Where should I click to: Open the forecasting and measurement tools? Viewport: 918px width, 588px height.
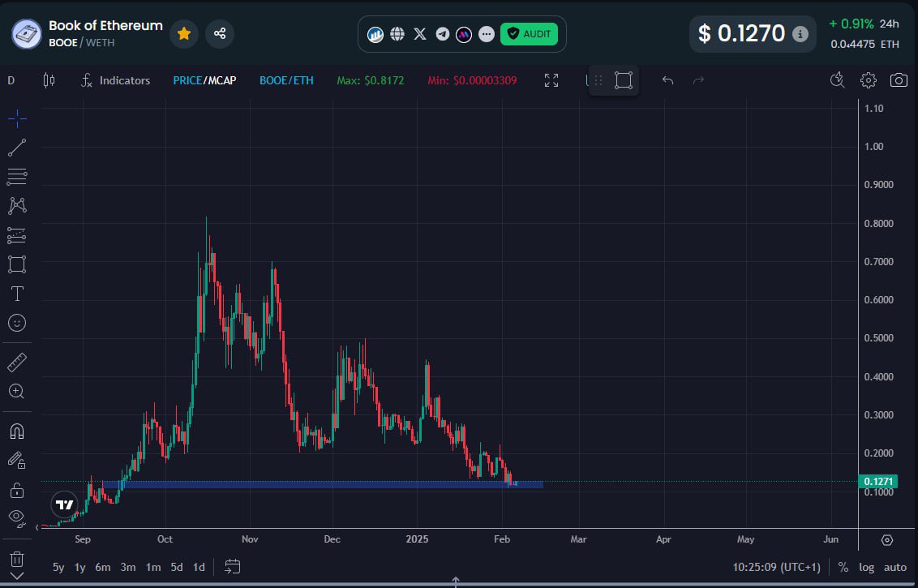tap(17, 235)
